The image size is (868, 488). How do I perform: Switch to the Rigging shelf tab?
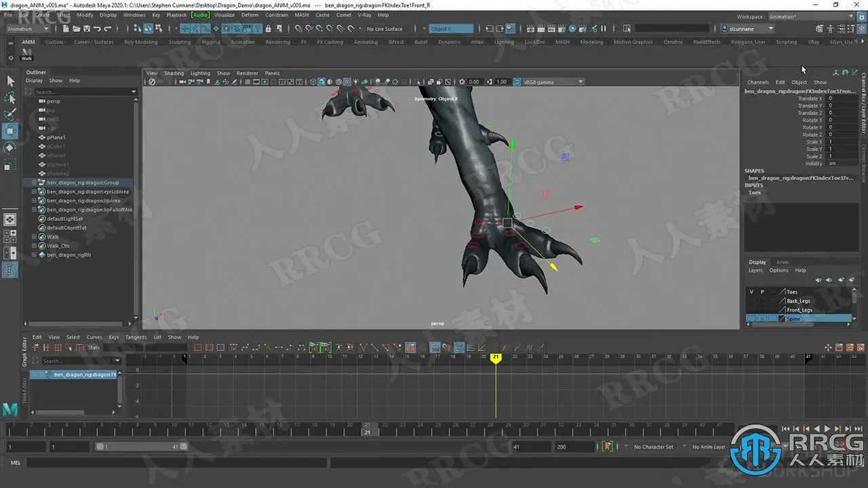[x=210, y=42]
